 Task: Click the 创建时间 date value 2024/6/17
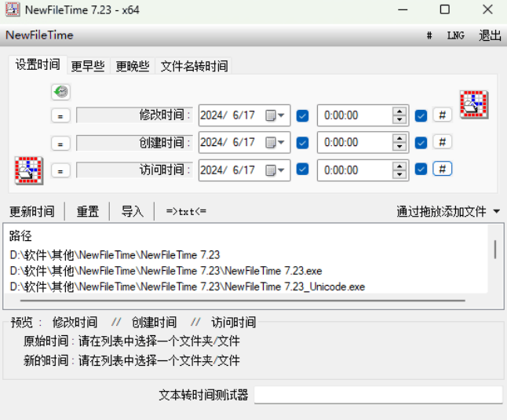[x=228, y=142]
